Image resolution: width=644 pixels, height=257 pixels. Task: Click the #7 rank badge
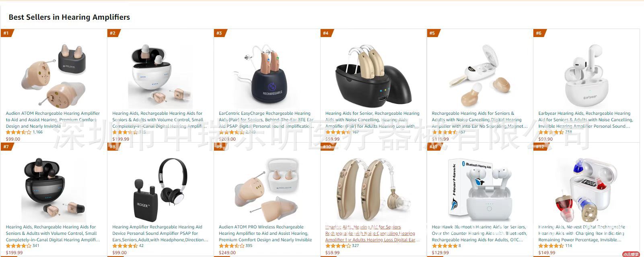pos(7,147)
